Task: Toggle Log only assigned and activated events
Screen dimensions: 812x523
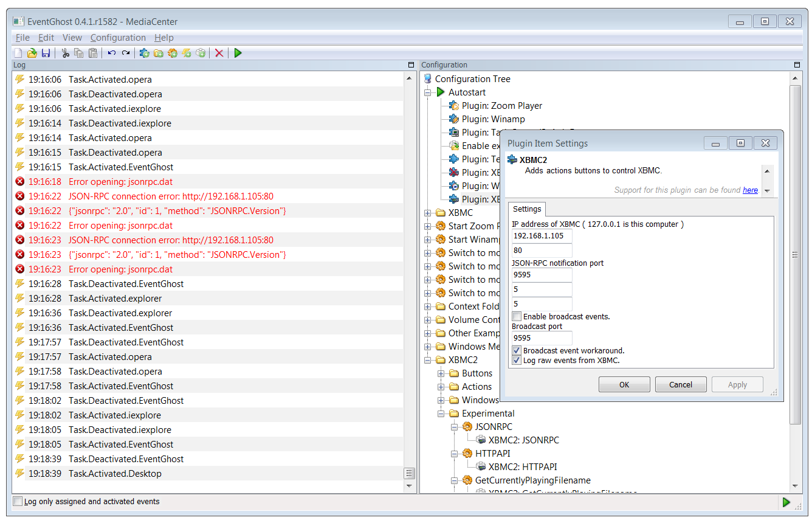Action: 18,502
